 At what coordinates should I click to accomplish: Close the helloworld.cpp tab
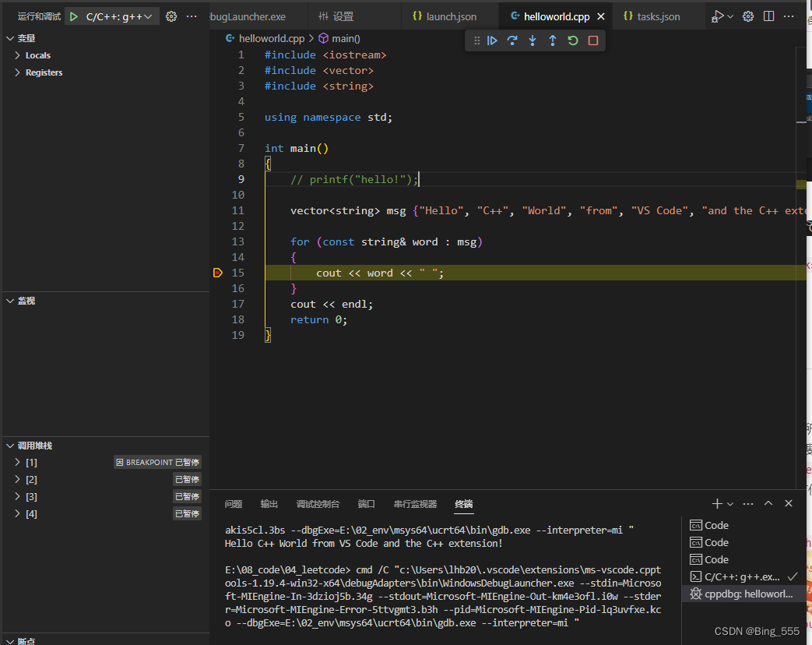click(x=601, y=16)
